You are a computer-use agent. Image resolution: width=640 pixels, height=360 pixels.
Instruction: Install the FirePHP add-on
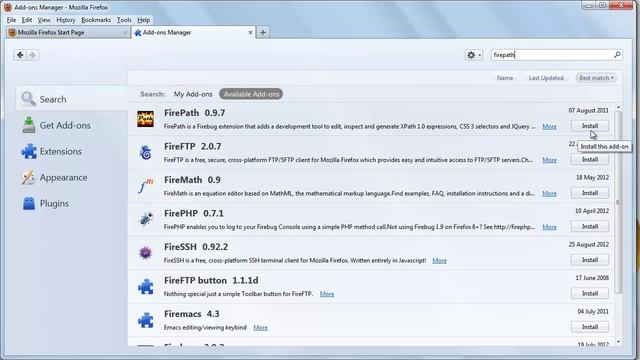[590, 227]
